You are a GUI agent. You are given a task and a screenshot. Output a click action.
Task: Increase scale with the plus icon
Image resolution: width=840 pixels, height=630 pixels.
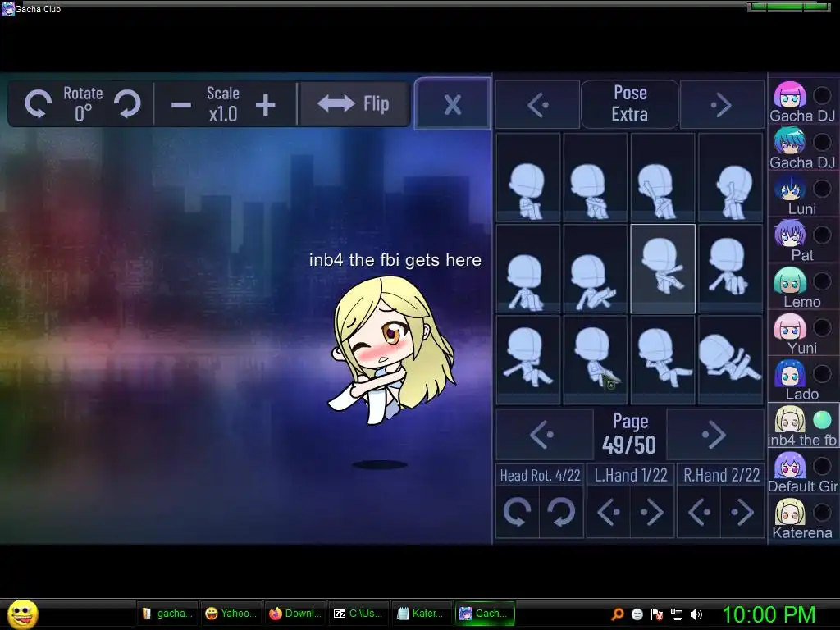tap(266, 104)
